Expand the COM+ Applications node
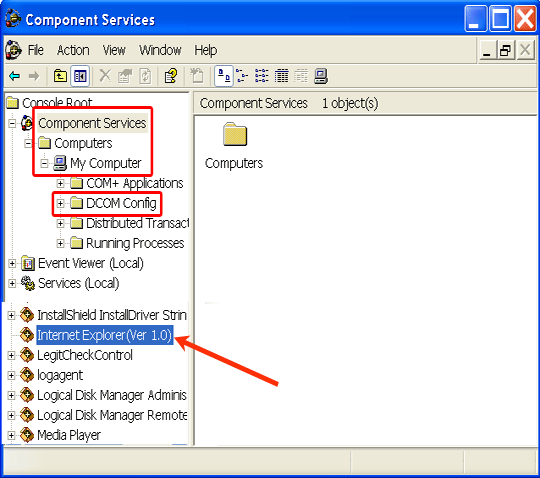This screenshot has height=478, width=540. click(x=61, y=184)
